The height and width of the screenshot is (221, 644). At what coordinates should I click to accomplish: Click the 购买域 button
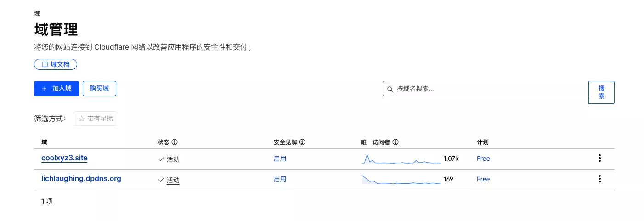99,89
